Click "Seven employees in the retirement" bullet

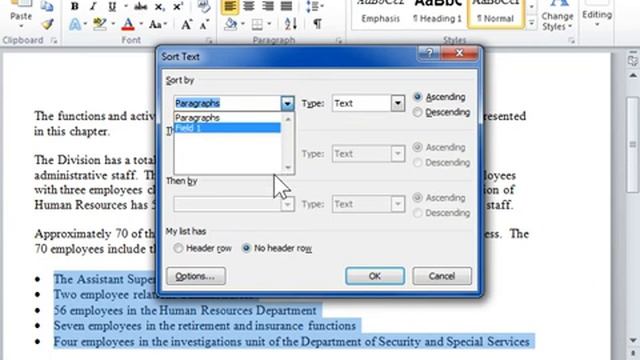point(205,326)
